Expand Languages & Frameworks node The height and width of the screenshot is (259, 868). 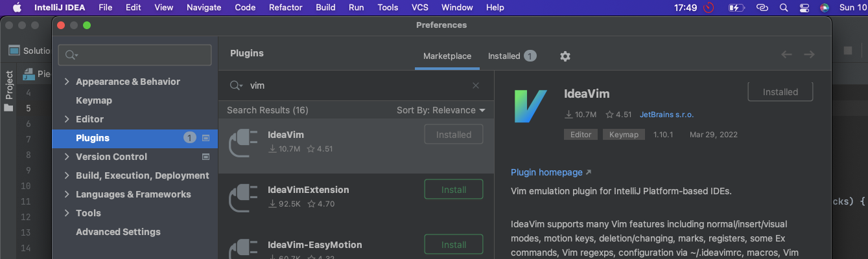point(67,194)
